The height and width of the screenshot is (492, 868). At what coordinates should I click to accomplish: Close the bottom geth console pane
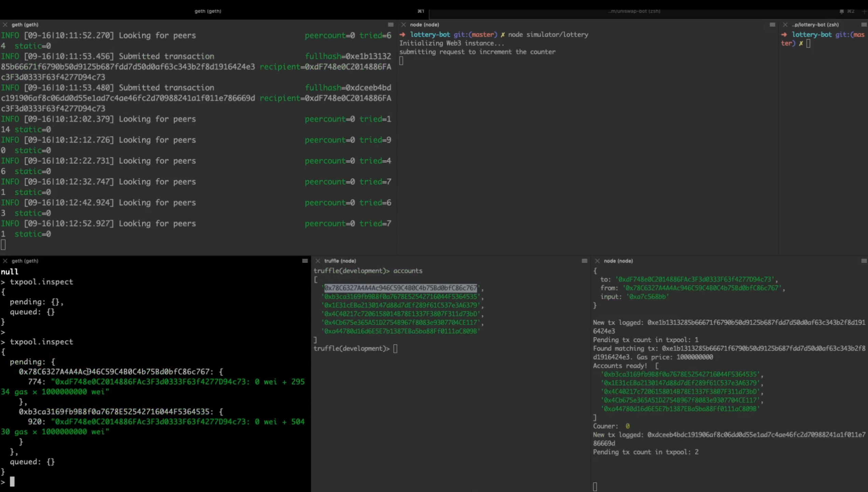coord(5,261)
